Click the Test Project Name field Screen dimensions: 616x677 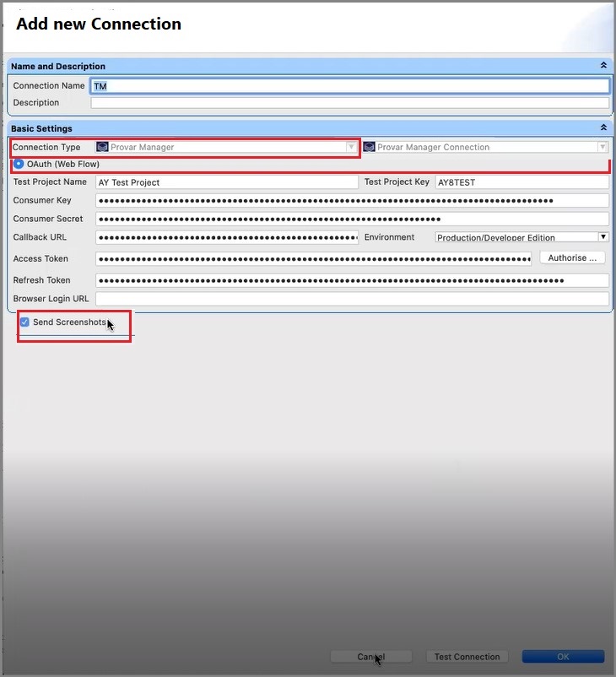coord(227,182)
